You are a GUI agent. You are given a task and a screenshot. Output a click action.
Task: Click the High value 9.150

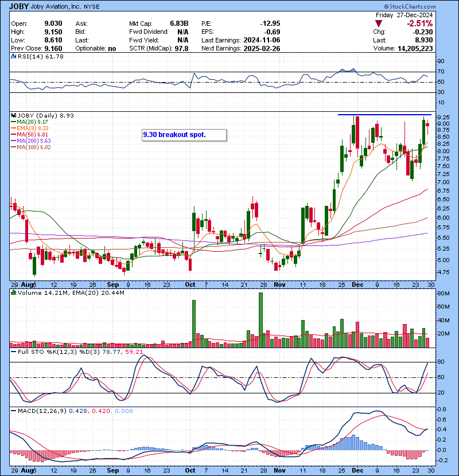[53, 32]
